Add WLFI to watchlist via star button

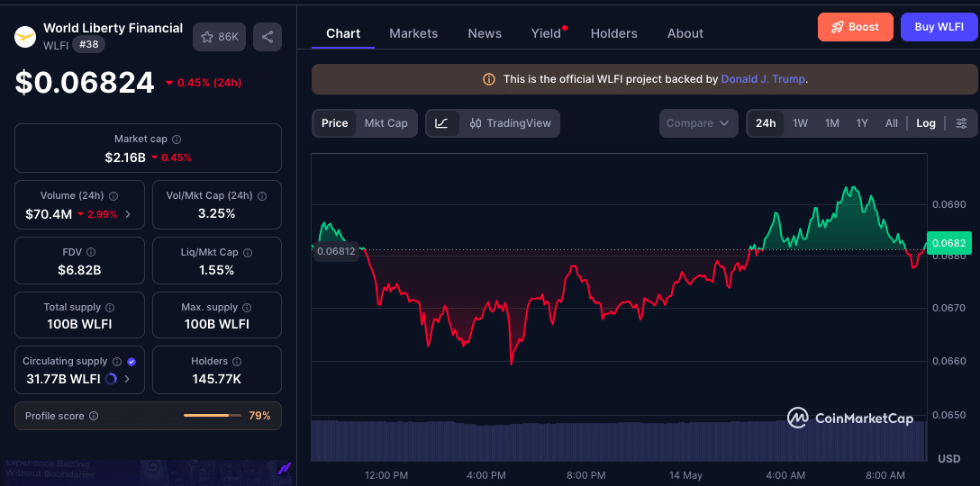pyautogui.click(x=220, y=37)
